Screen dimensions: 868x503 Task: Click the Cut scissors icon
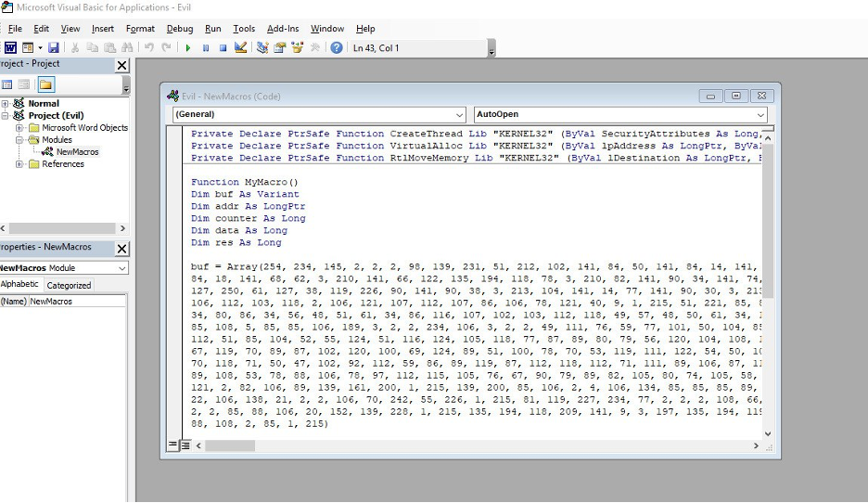click(x=75, y=47)
